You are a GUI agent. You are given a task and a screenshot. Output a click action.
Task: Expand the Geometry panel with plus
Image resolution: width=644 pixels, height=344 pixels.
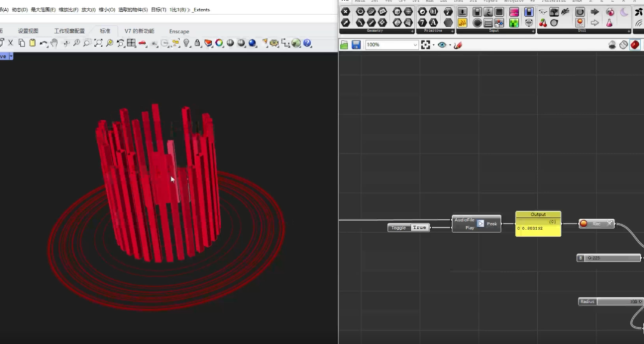(412, 31)
